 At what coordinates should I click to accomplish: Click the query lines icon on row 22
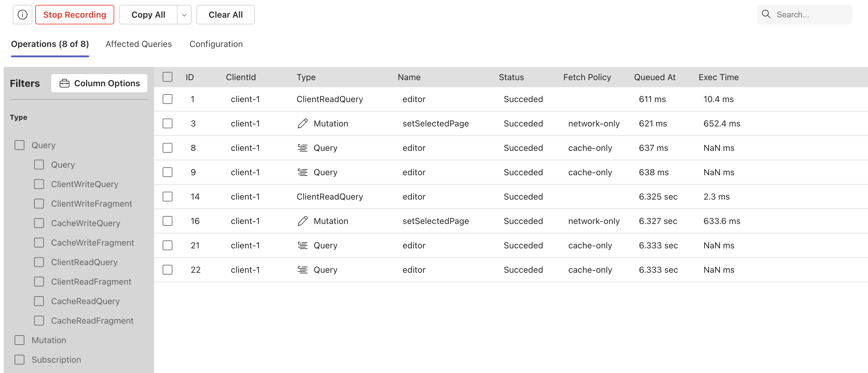pyautogui.click(x=302, y=270)
